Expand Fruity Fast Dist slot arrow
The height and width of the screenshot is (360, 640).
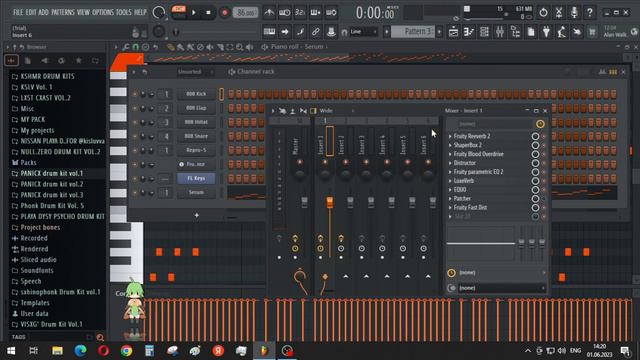click(450, 207)
